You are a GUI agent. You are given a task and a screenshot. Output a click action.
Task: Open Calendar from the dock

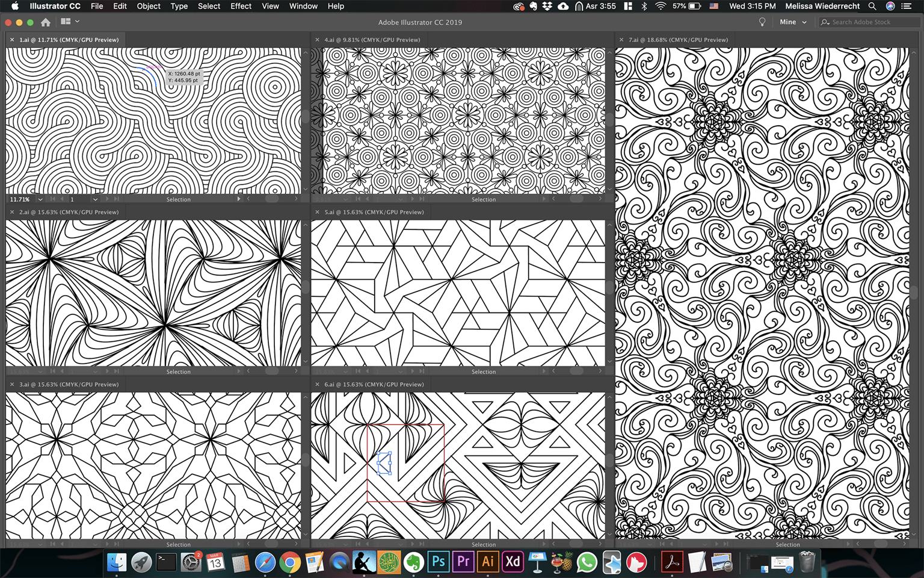pyautogui.click(x=215, y=562)
